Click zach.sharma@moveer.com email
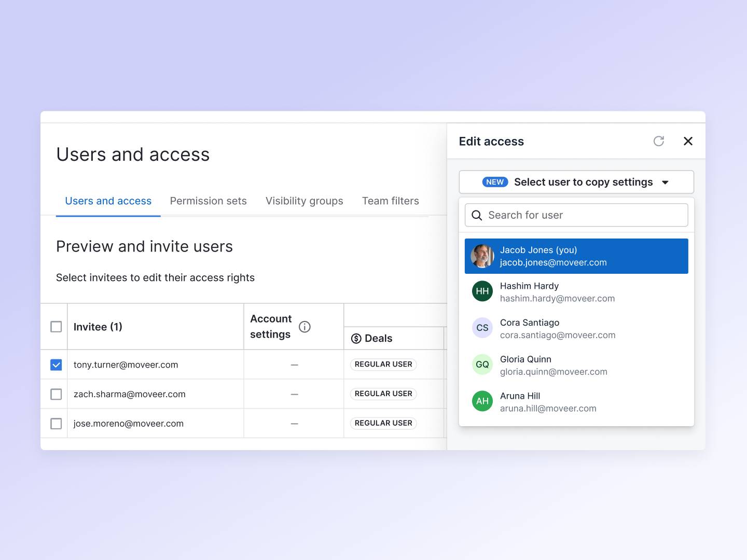Image resolution: width=747 pixels, height=560 pixels. point(130,395)
